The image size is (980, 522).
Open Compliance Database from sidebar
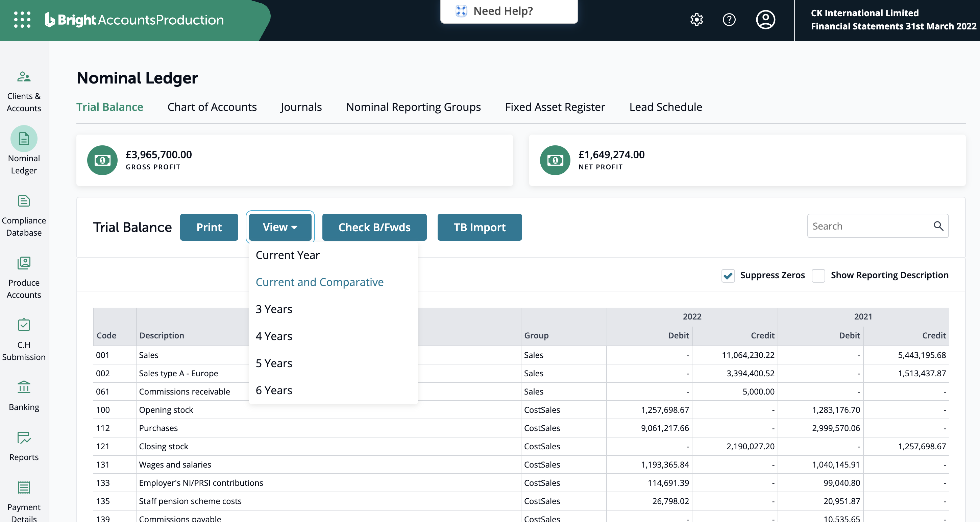tap(24, 215)
